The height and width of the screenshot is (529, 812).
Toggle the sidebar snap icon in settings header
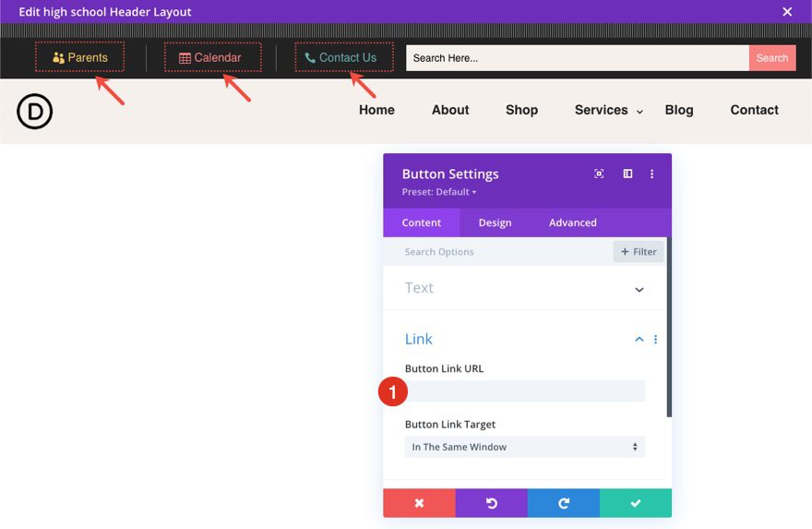627,174
